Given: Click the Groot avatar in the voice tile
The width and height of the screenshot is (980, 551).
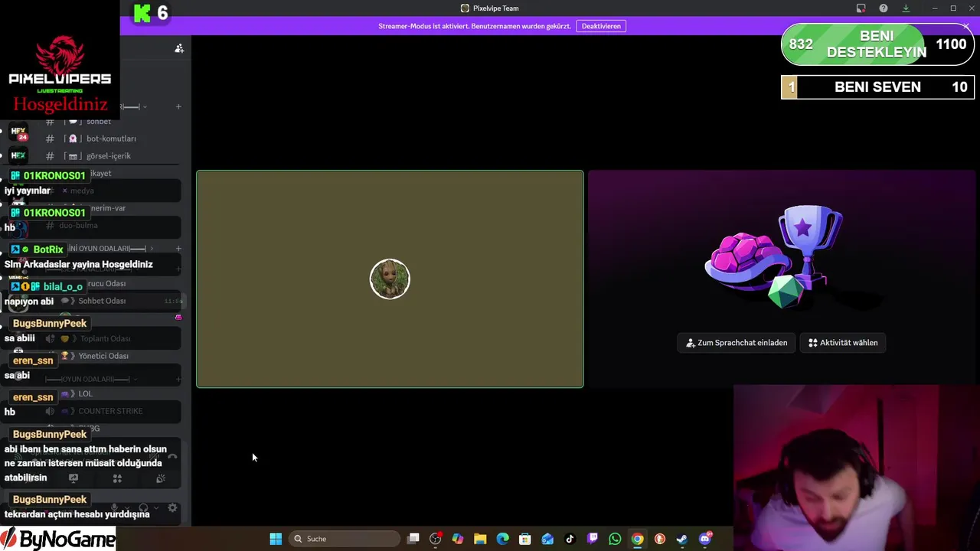Looking at the screenshot, I should click(x=390, y=279).
